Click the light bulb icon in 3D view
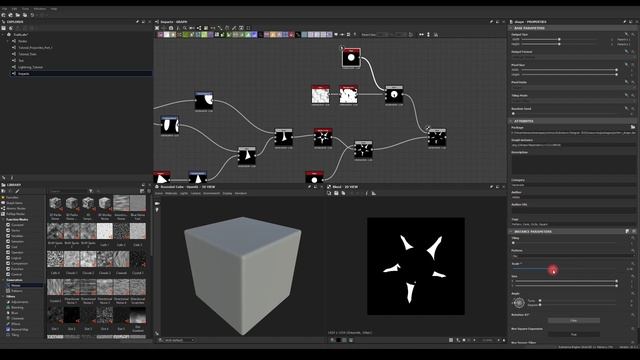640x360 pixels. (x=157, y=210)
